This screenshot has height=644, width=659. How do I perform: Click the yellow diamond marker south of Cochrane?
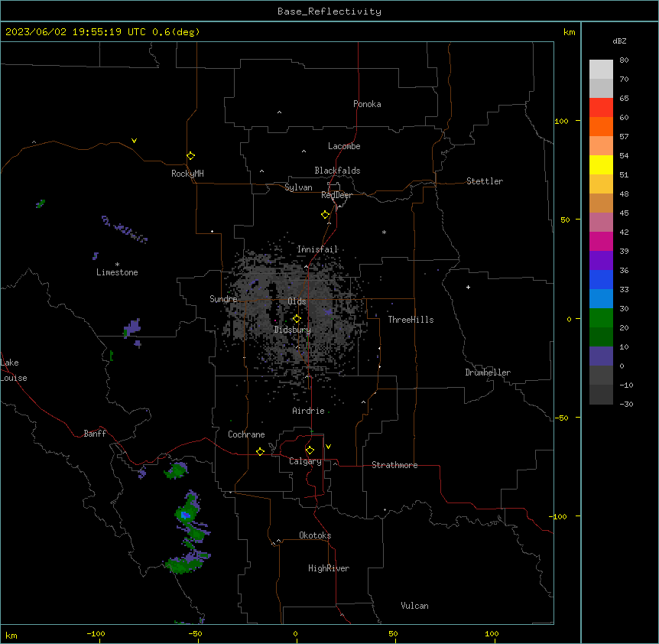(x=260, y=451)
